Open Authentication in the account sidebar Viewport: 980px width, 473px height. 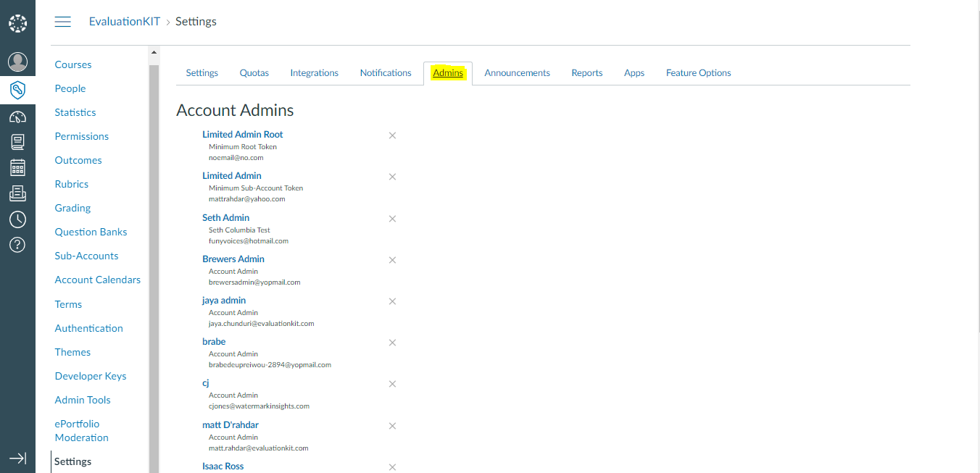click(x=89, y=328)
